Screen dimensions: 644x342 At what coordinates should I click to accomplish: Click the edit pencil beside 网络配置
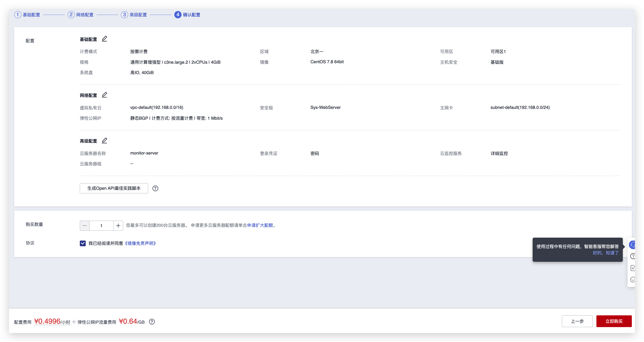point(104,95)
